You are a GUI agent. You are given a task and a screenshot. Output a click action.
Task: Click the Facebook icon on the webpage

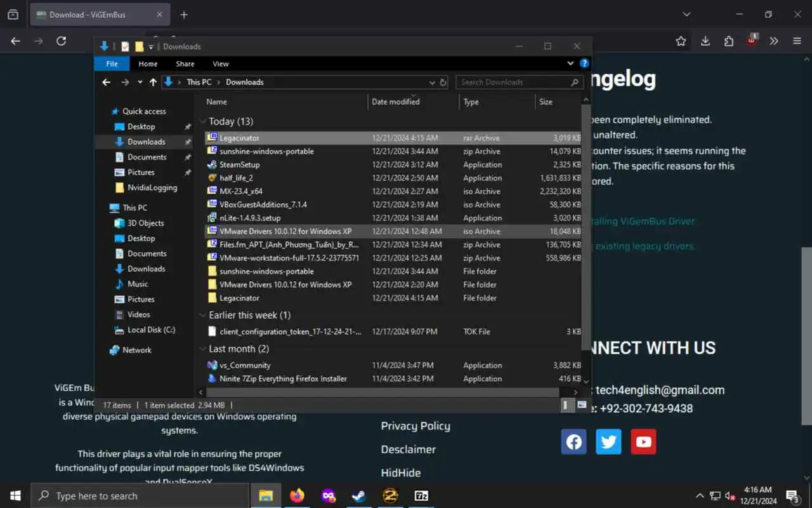574,442
